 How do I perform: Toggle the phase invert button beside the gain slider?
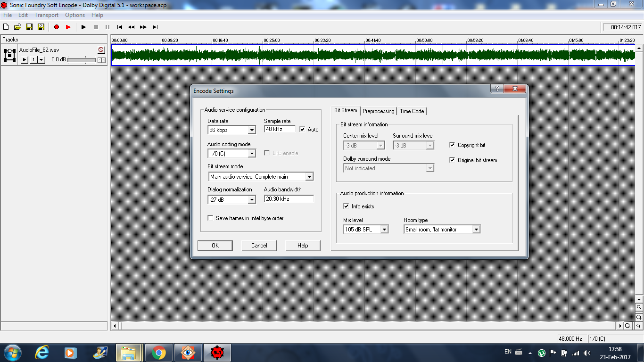(x=101, y=60)
